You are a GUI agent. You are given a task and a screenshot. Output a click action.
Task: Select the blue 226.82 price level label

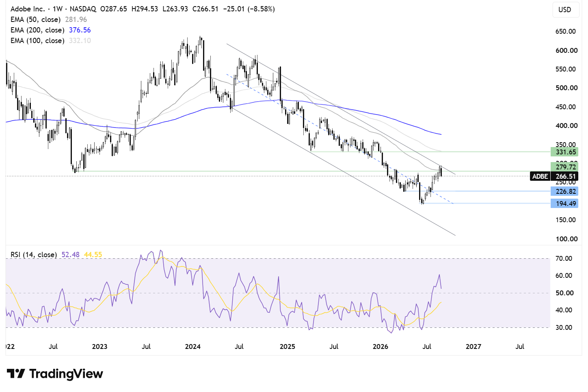(564, 191)
